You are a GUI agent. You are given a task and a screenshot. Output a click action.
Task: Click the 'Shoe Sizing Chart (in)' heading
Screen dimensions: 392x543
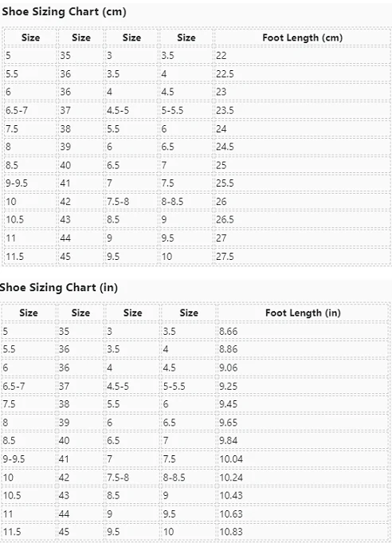point(59,287)
